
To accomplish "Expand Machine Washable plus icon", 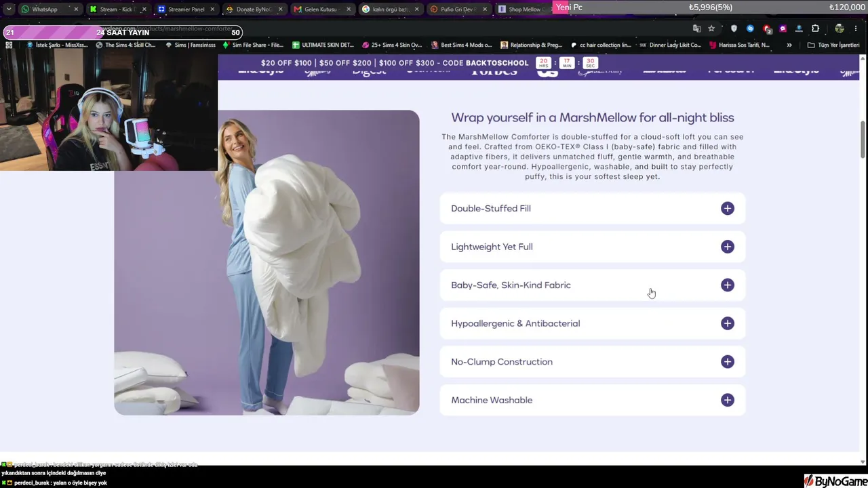I will point(728,400).
